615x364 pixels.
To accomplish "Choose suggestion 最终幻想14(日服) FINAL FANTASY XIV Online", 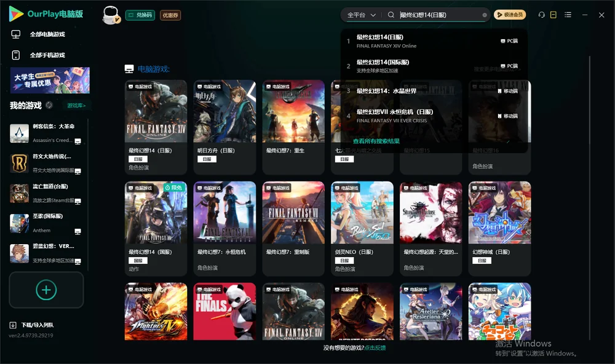I will coord(434,41).
